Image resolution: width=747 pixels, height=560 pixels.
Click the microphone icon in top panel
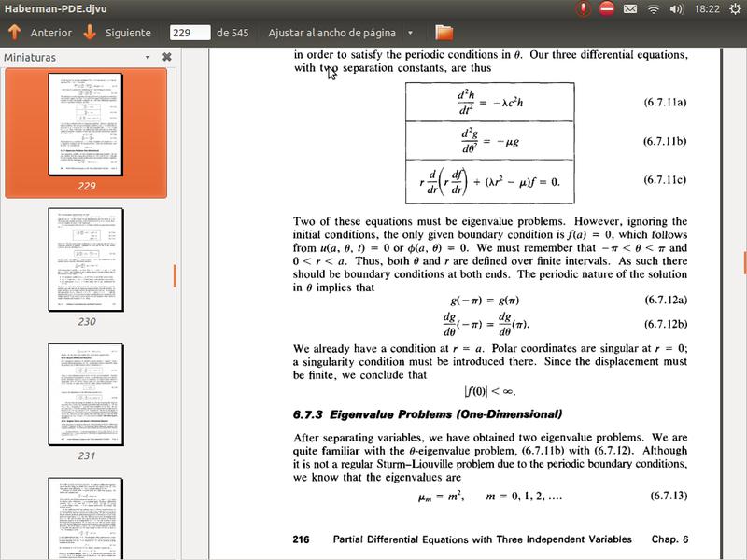(x=583, y=8)
